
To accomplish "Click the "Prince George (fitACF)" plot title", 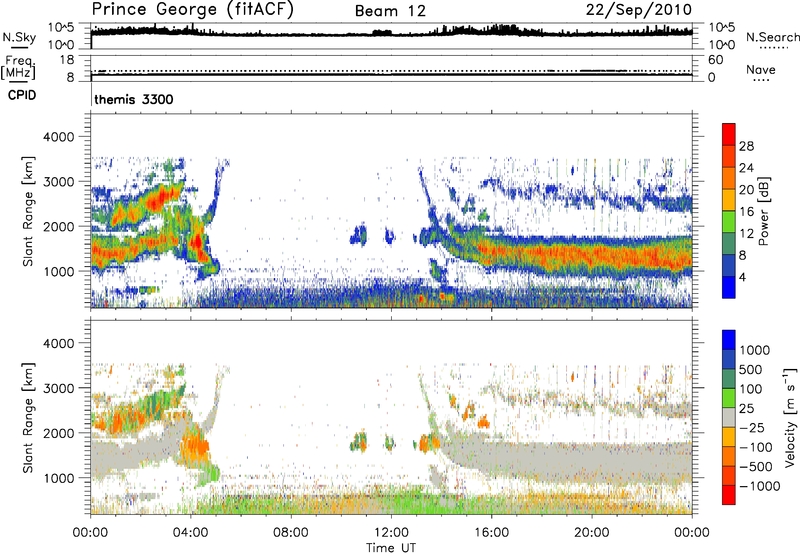I will [192, 10].
